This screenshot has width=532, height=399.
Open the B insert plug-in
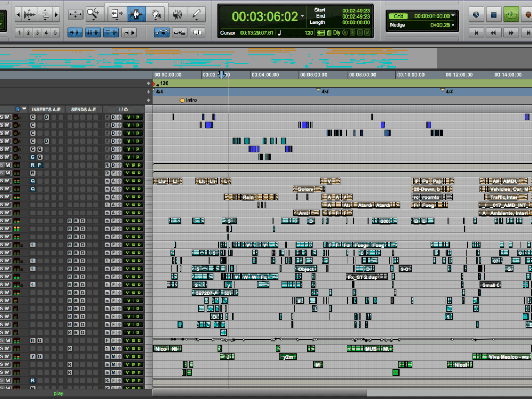click(x=32, y=173)
